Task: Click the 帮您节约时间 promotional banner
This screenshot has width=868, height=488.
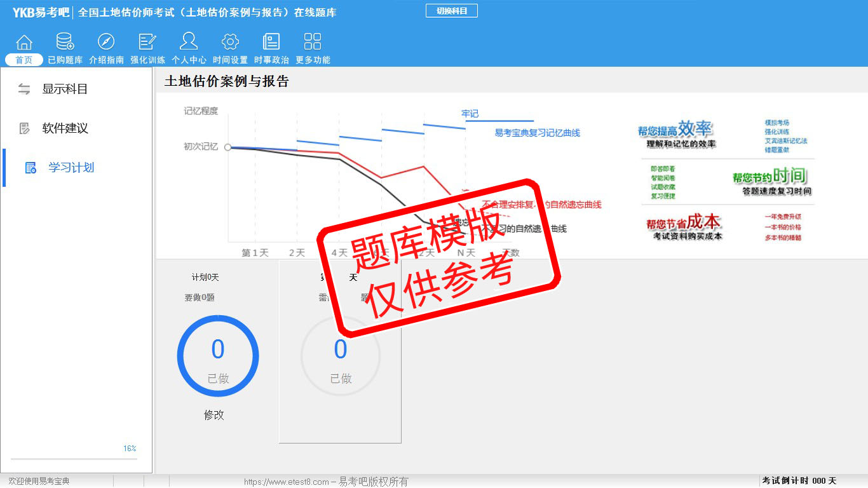Action: [x=771, y=181]
